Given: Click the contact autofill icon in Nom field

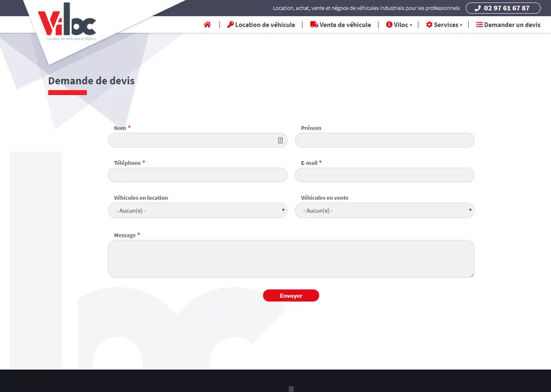Looking at the screenshot, I should [x=280, y=140].
